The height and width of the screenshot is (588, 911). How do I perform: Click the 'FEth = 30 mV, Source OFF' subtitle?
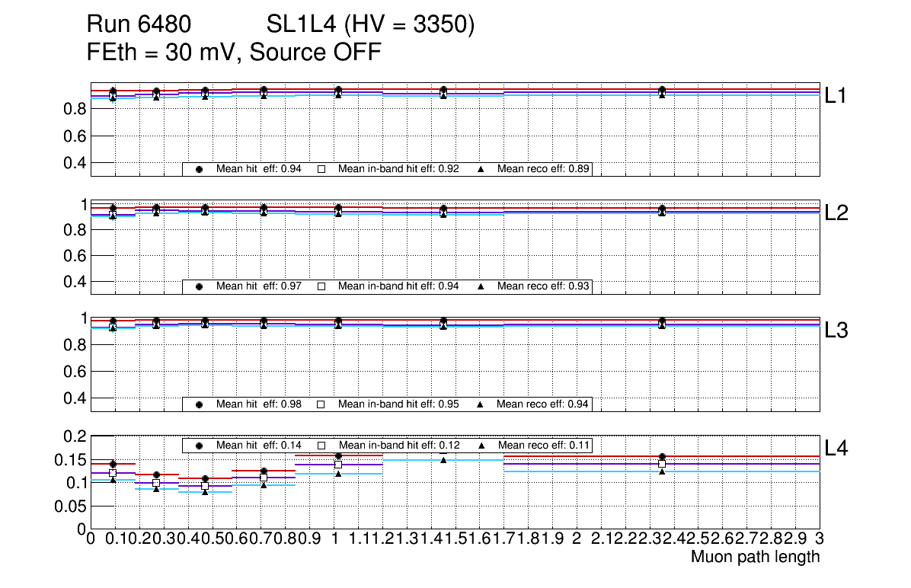click(x=234, y=53)
